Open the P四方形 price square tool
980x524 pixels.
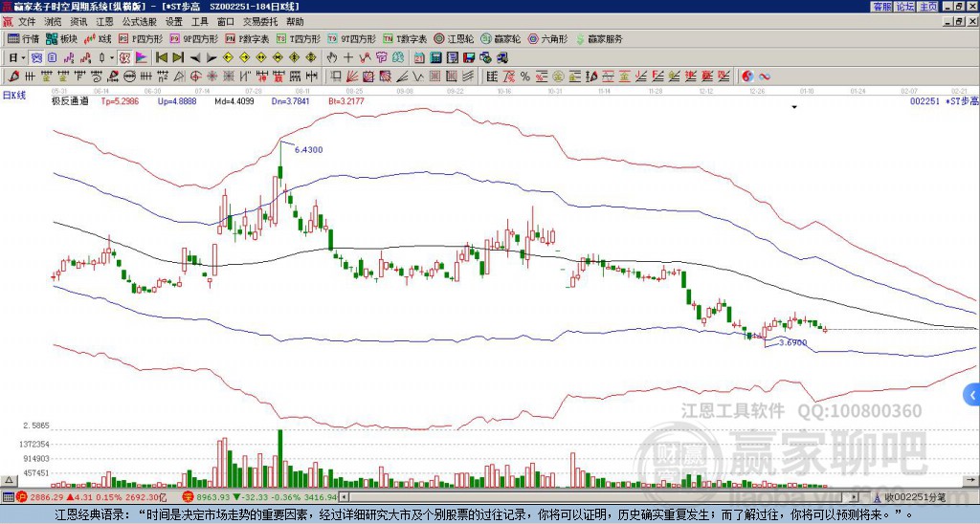[140, 38]
